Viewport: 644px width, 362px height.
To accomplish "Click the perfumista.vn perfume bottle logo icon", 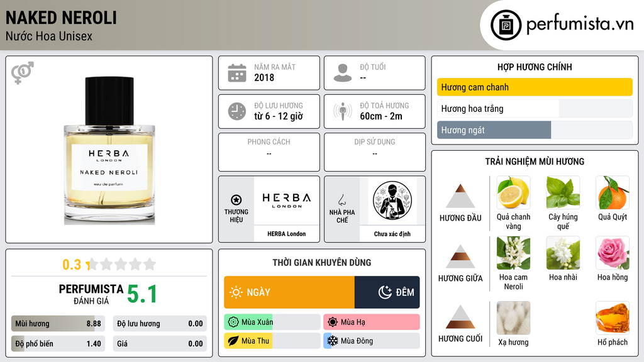I will point(506,25).
